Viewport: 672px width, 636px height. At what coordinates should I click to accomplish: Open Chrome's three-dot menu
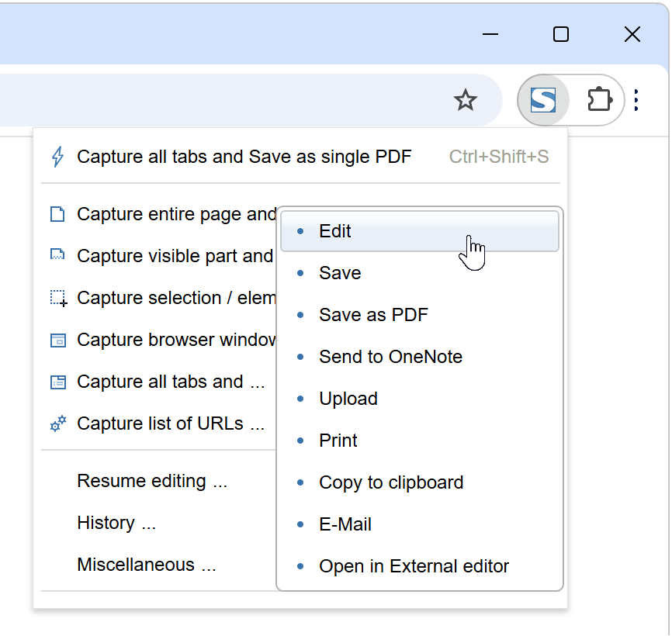click(636, 100)
